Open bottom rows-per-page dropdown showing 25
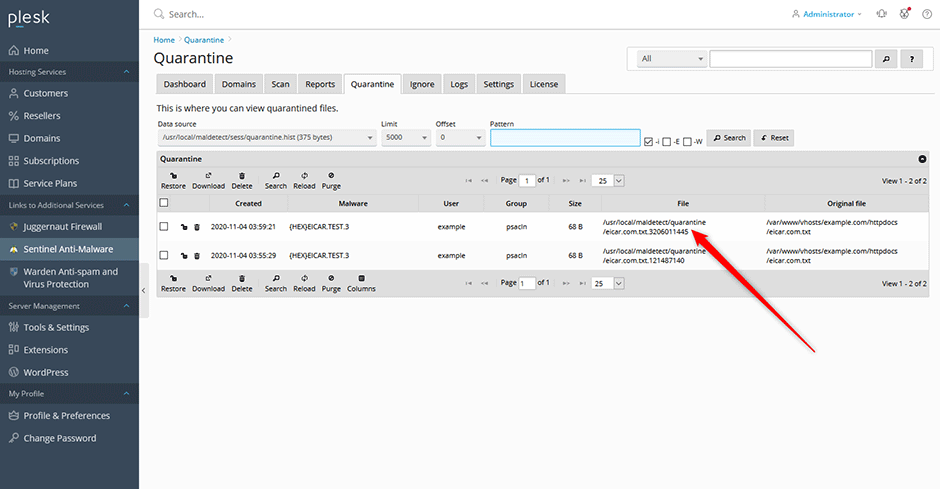Screen dimensions: 940x489 tap(608, 283)
